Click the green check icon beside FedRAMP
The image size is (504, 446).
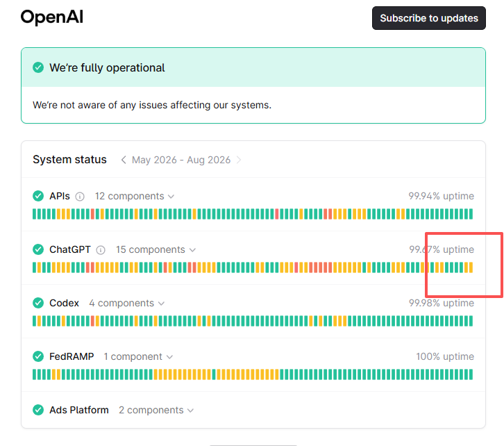tap(38, 356)
